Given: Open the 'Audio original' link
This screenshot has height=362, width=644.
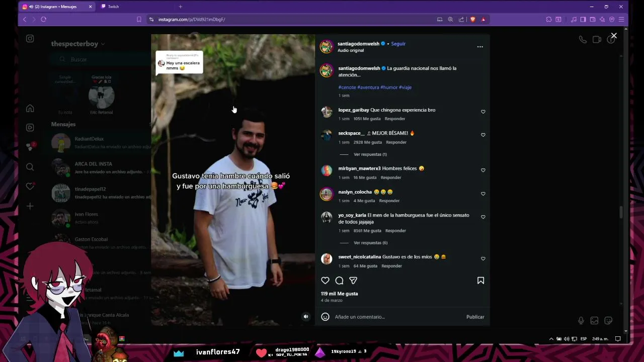Looking at the screenshot, I should click(x=351, y=50).
